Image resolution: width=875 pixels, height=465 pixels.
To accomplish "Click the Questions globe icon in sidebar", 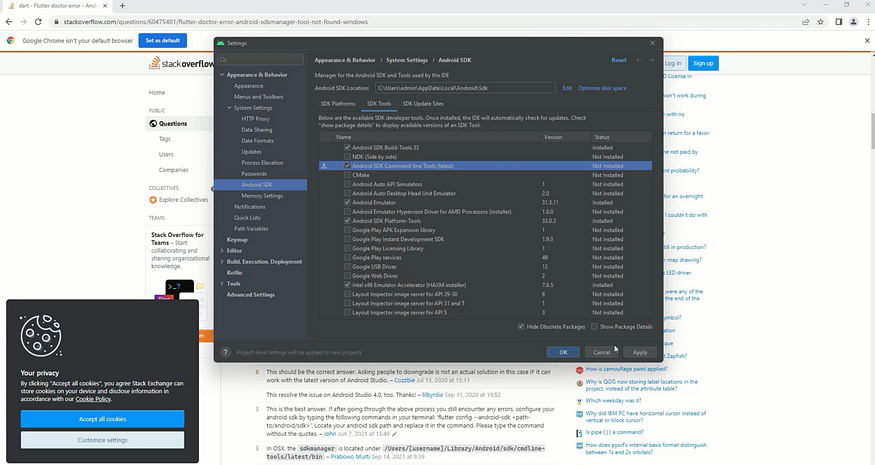I will click(153, 123).
